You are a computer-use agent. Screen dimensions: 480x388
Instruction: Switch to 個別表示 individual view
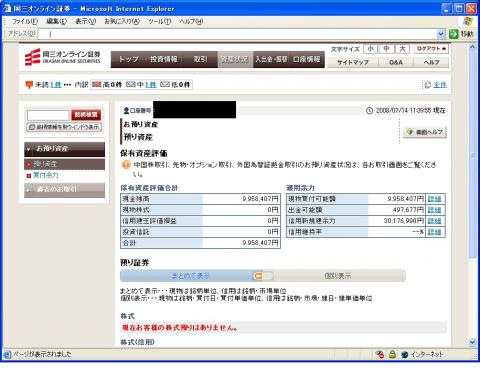338,276
